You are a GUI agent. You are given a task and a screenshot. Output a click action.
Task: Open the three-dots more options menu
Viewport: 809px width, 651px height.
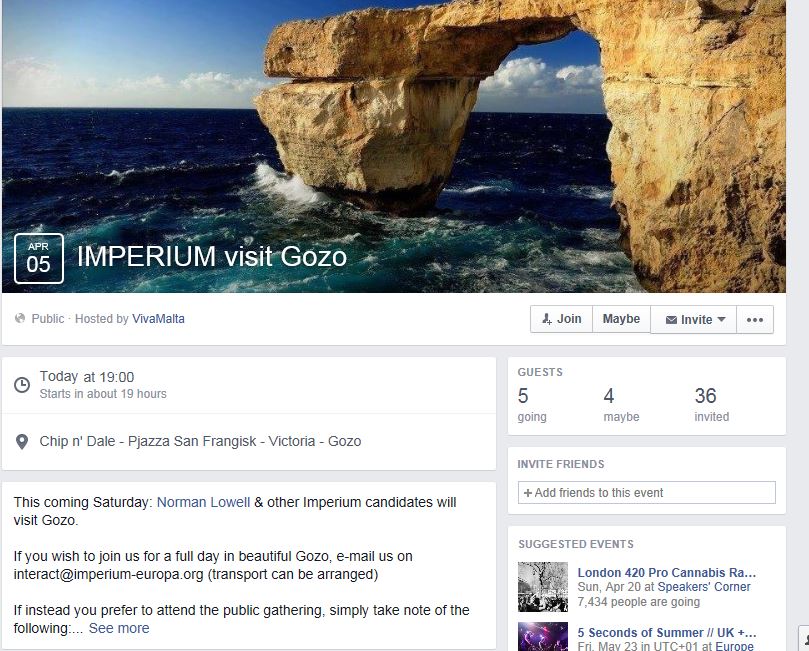[x=755, y=320]
